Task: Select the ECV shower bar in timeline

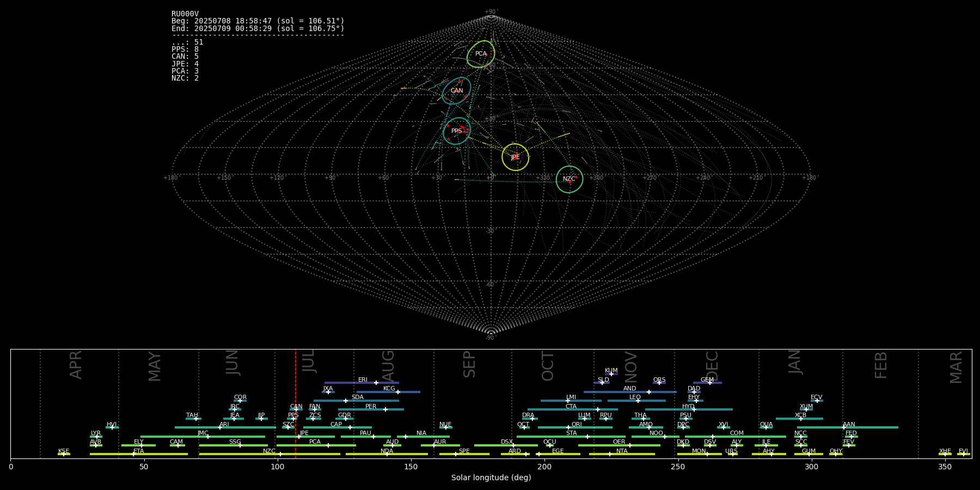Action: pyautogui.click(x=817, y=401)
